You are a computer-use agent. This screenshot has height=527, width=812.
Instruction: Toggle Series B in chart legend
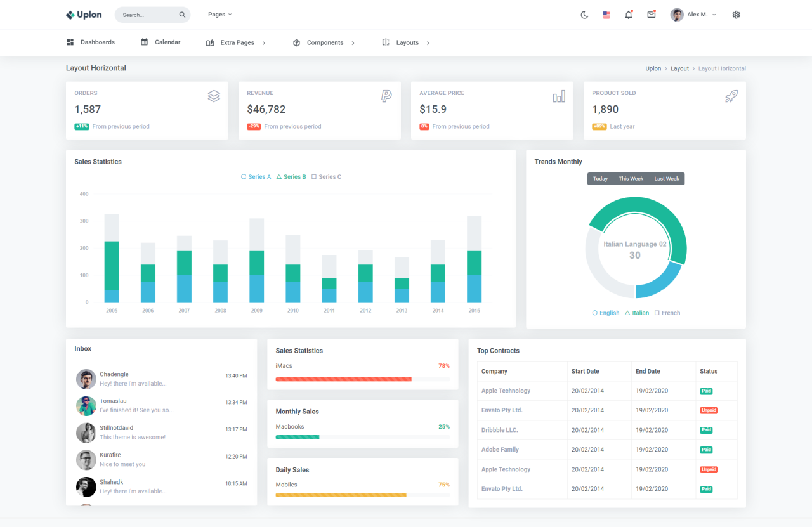(x=291, y=177)
